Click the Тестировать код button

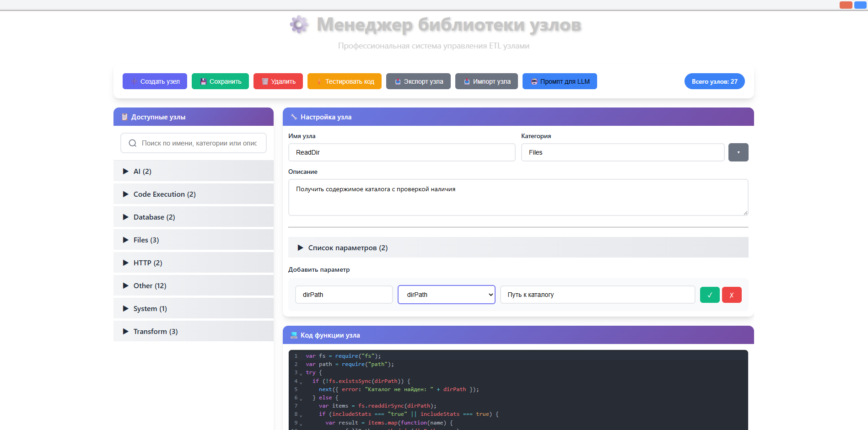[345, 81]
